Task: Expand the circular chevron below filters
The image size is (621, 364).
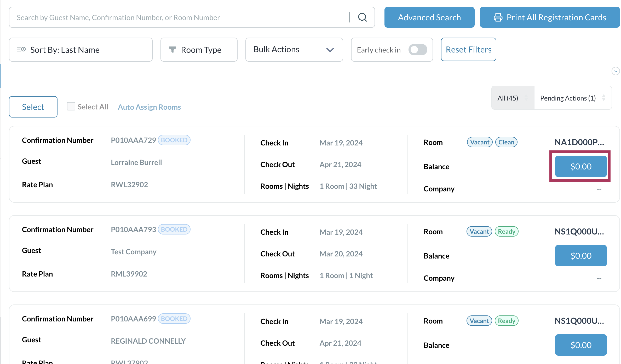Action: pos(616,71)
